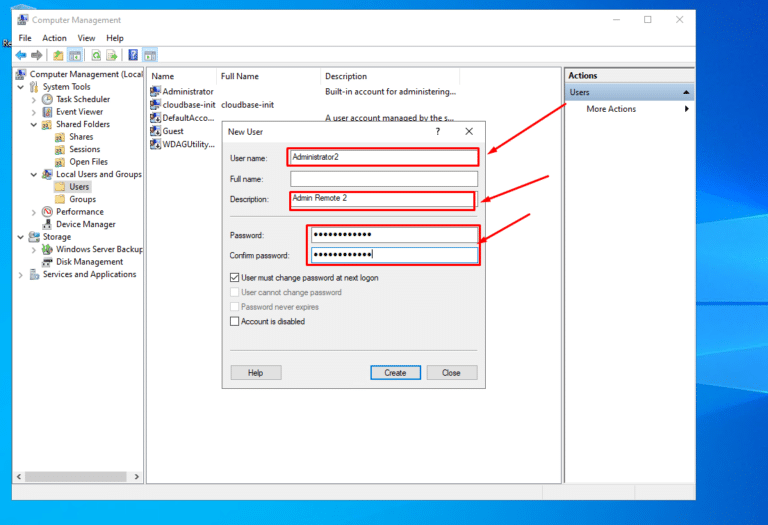Toggle the Show/Hide Action Pane toolbar icon
The height and width of the screenshot is (525, 768).
tap(150, 55)
